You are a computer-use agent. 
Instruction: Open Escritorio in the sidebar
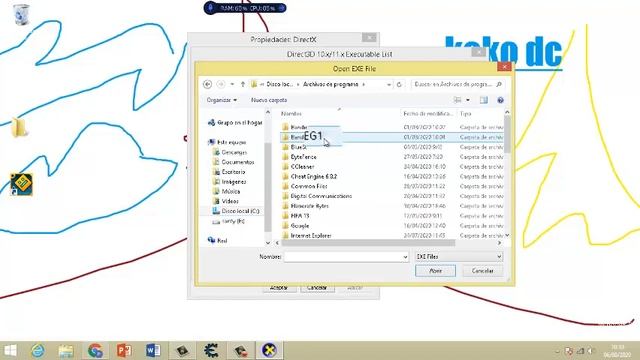click(229, 172)
